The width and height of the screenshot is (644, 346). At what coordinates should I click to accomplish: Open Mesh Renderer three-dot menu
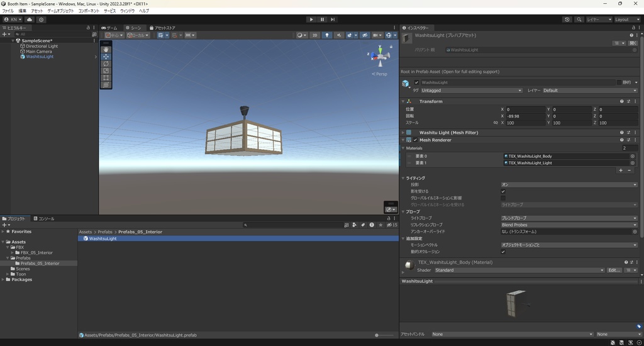[635, 140]
